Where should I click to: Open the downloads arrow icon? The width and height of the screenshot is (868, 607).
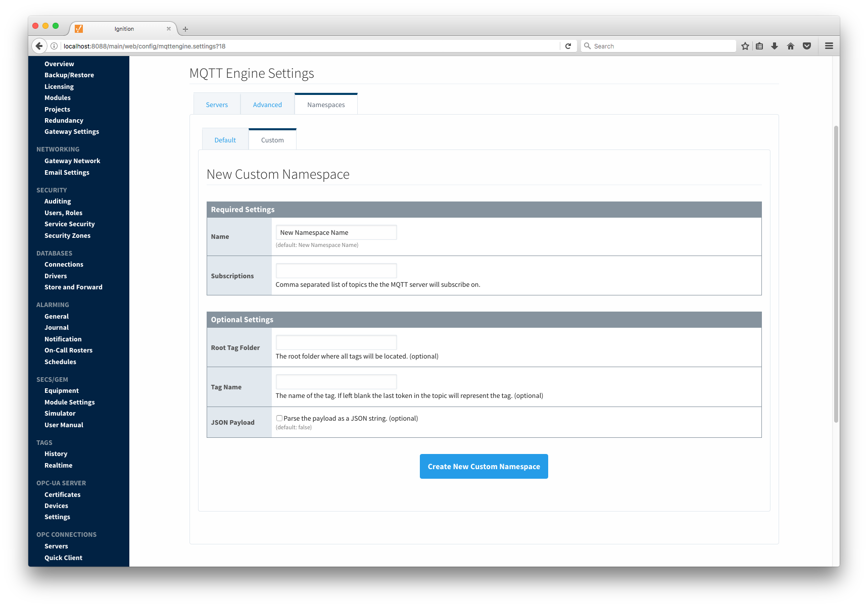pos(775,46)
